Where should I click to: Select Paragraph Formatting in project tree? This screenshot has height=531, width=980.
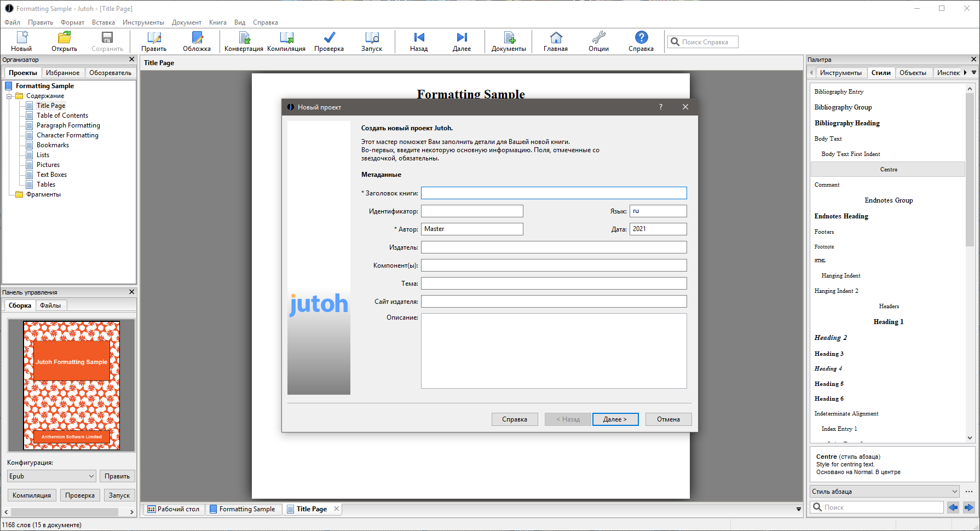68,125
